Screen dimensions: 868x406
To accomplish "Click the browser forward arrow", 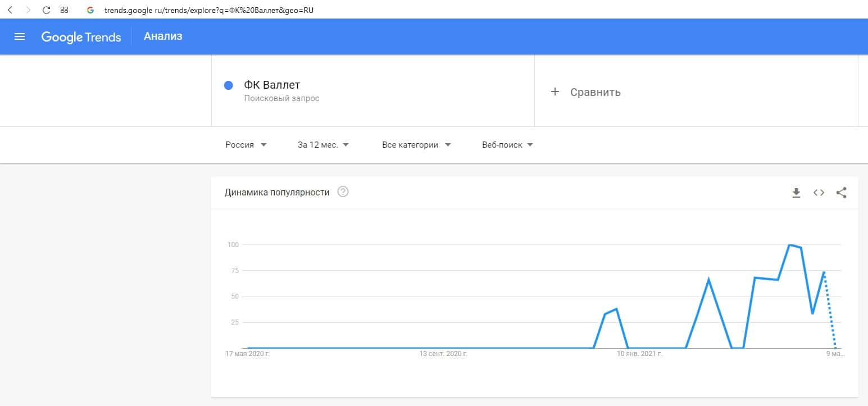I will coord(29,10).
